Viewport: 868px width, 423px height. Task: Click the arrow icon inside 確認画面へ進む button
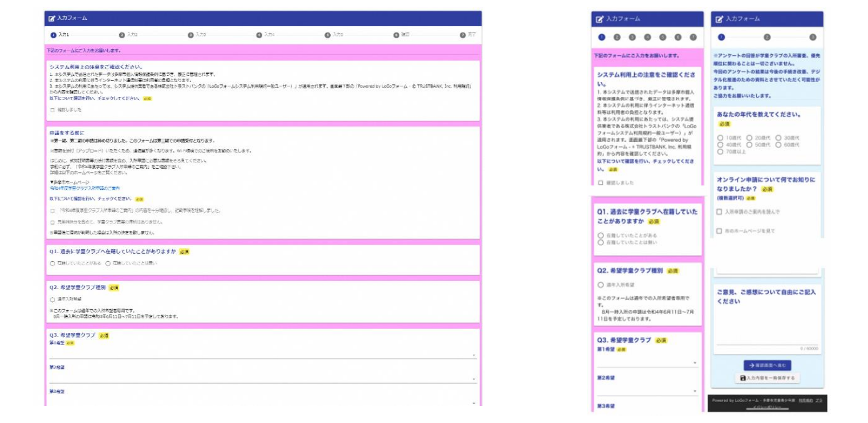tap(752, 365)
